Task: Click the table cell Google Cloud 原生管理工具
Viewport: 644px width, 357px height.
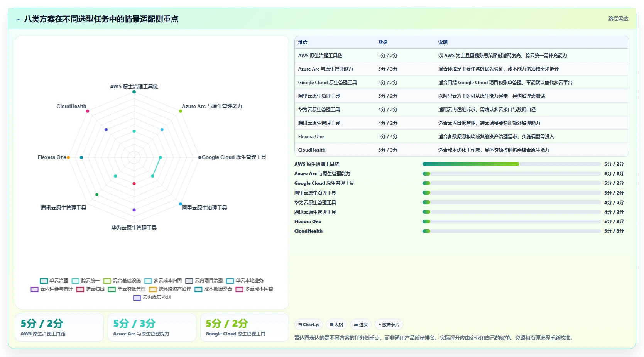Action: [328, 83]
